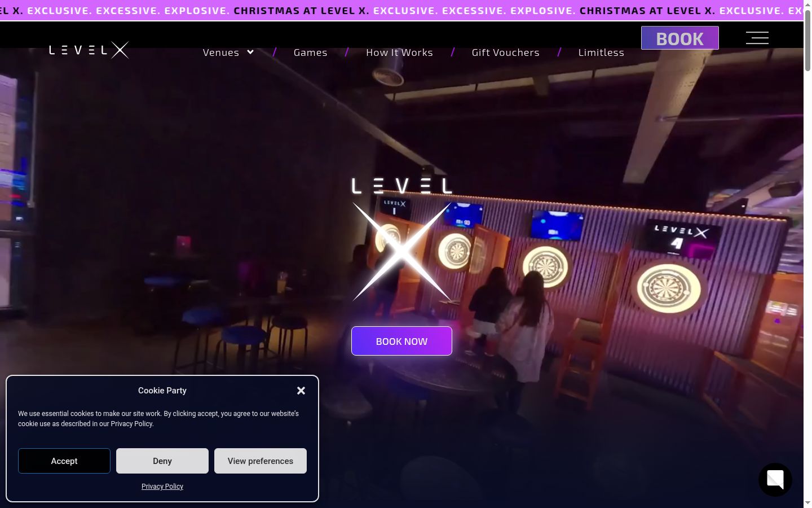Open the Venues menu item
Viewport: 812px width, 508px height.
221,52
